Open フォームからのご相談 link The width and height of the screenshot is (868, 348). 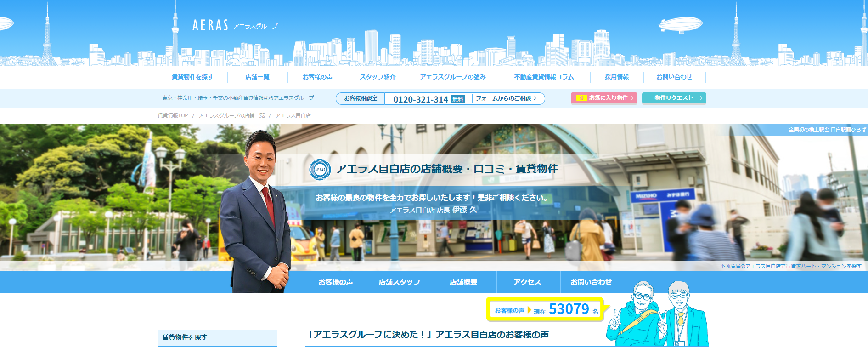pos(506,98)
